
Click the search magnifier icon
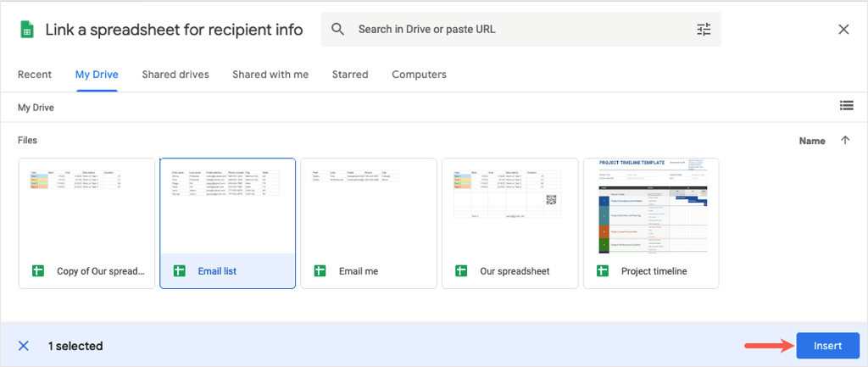pos(338,30)
